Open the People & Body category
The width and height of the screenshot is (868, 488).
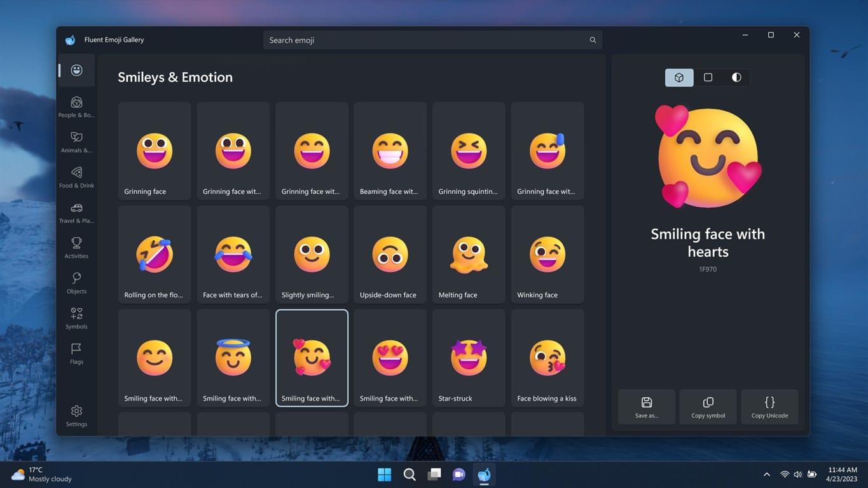pos(76,106)
